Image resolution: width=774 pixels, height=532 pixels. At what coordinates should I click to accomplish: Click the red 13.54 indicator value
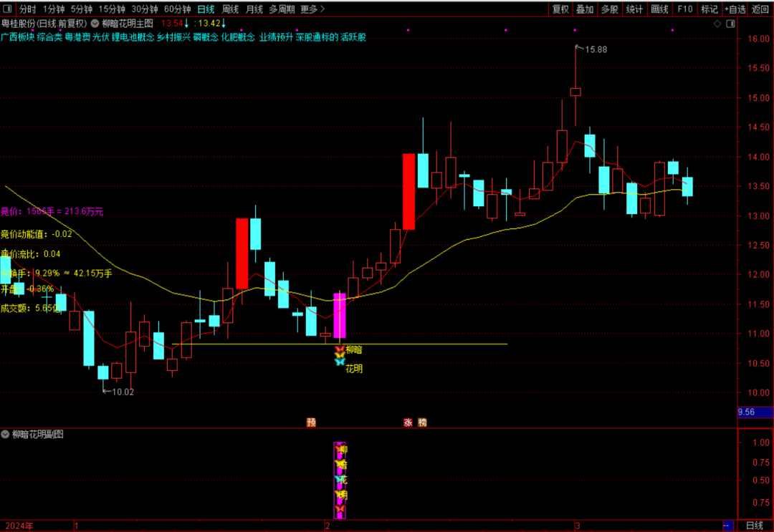point(172,24)
